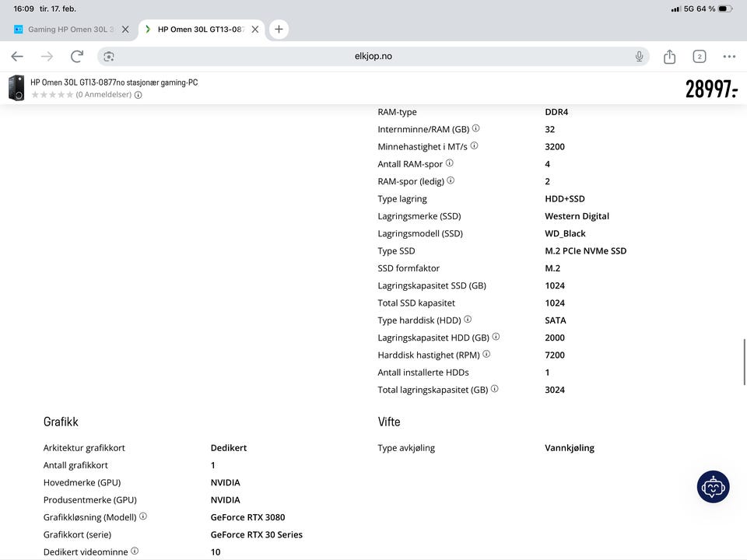Screen dimensions: 747x560
Task: Click the star rating in header
Action: click(52, 95)
